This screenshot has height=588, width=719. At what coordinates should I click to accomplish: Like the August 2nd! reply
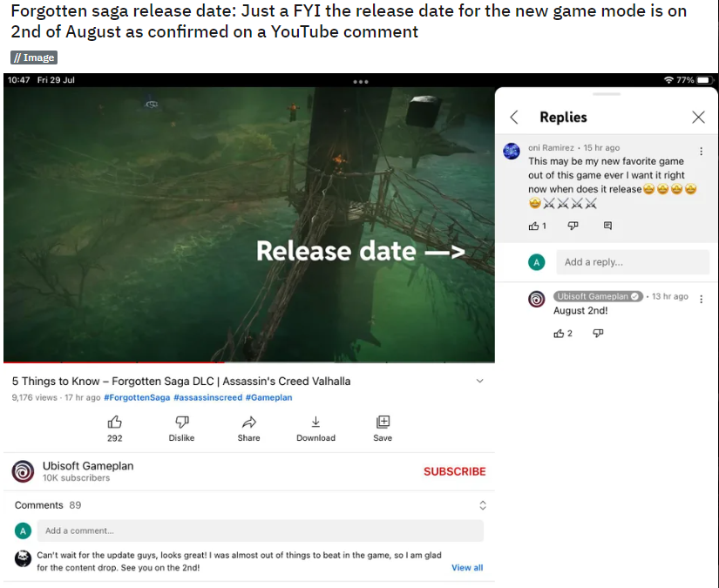(559, 334)
